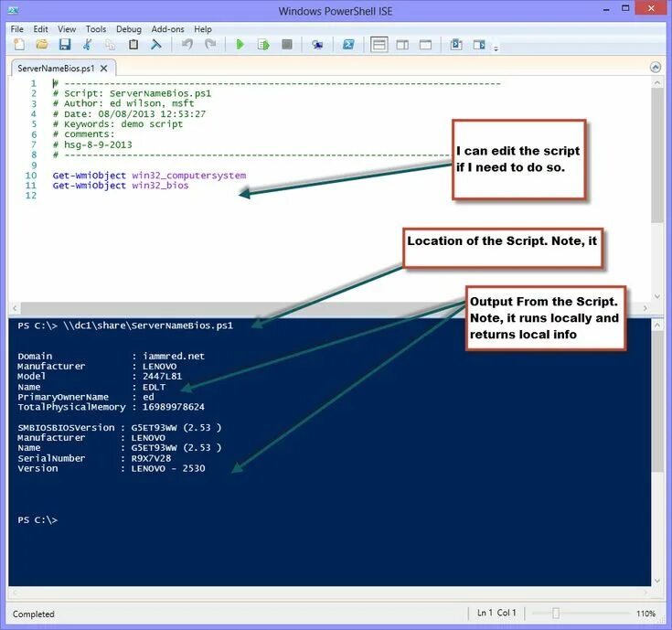Undo last edit arrow icon
The width and height of the screenshot is (672, 630).
(187, 44)
